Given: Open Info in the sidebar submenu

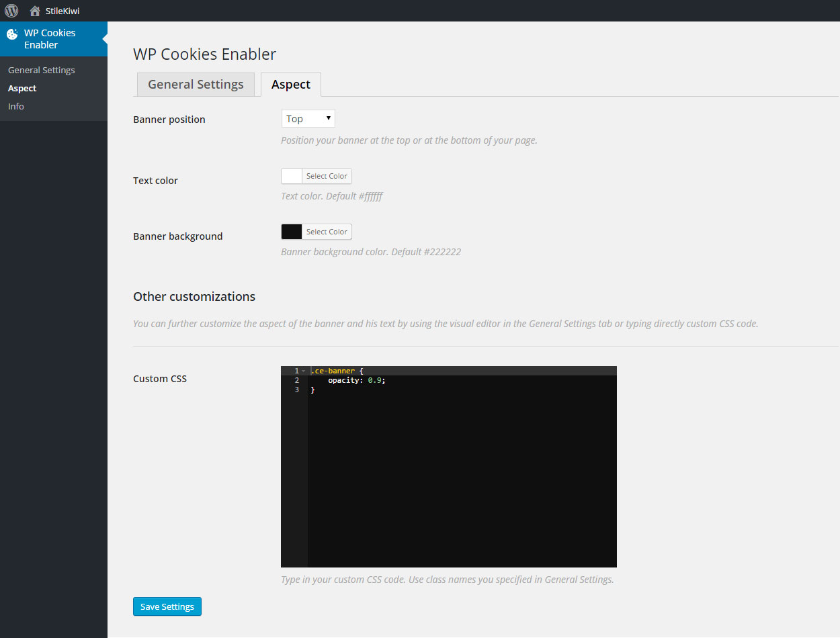Looking at the screenshot, I should pos(16,106).
